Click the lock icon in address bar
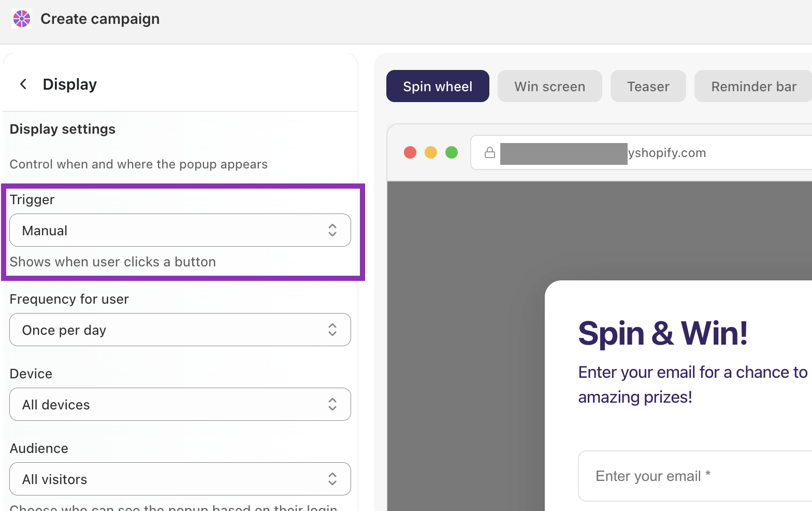 coord(489,152)
